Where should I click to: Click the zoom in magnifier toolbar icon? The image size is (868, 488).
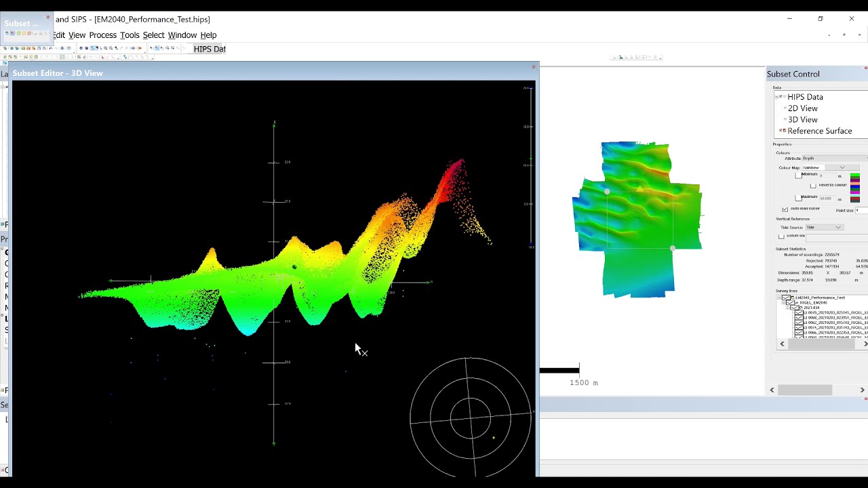pos(106,48)
